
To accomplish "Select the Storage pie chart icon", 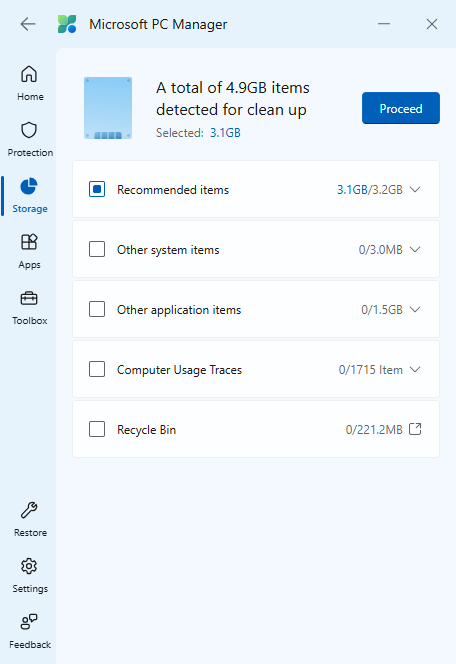I will tap(29, 186).
